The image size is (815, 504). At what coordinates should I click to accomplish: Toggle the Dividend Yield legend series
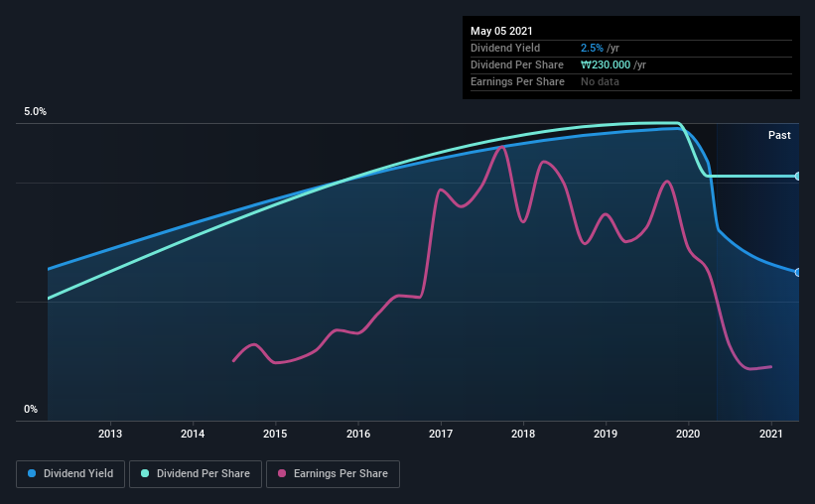tap(70, 474)
